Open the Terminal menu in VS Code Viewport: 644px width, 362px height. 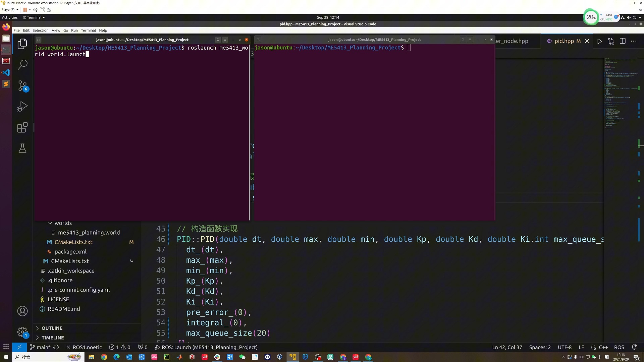coord(88,30)
